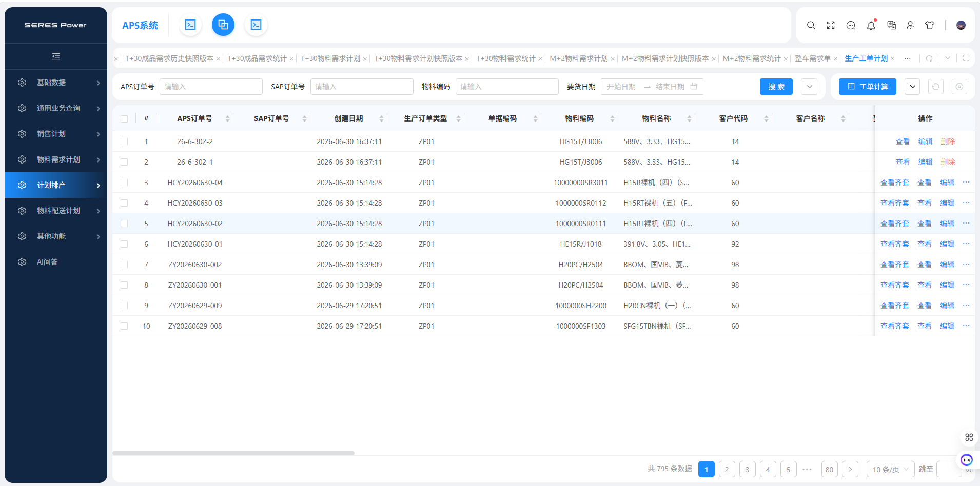The width and height of the screenshot is (980, 486).
Task: Close the 生产工单计划 tab
Action: (x=892, y=59)
